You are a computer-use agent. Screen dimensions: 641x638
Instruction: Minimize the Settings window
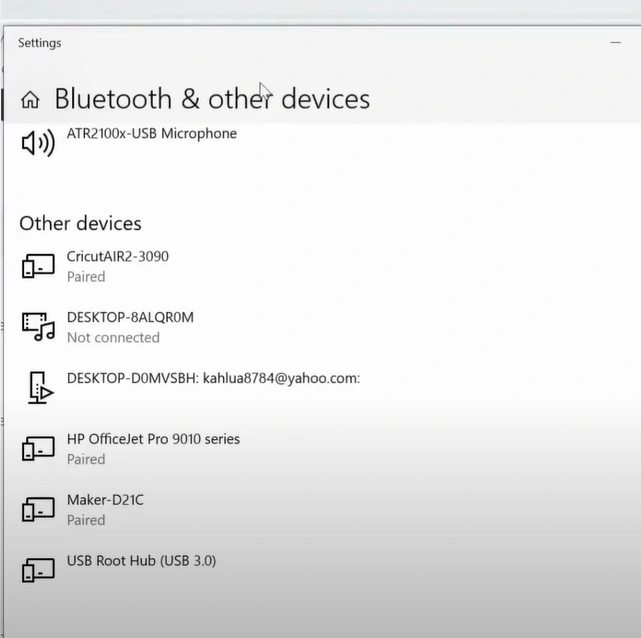[x=615, y=43]
